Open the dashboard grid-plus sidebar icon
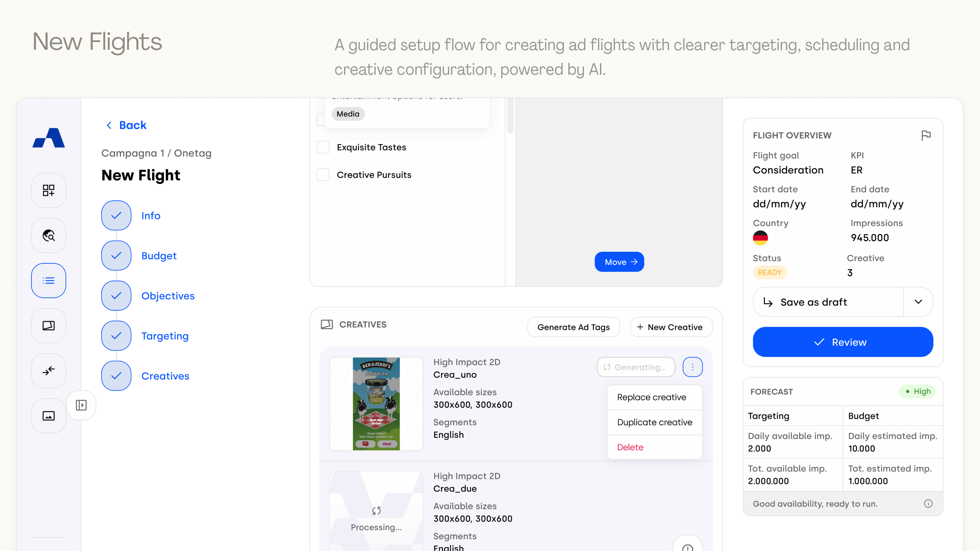This screenshot has width=980, height=551. click(x=49, y=190)
